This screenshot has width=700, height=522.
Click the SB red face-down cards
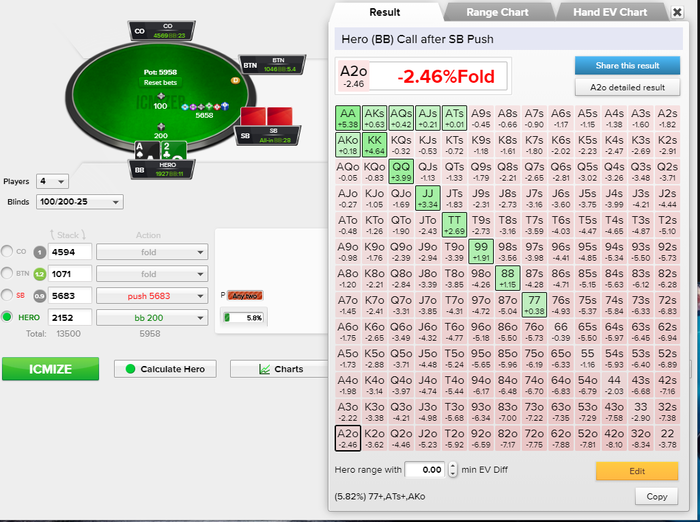click(x=267, y=117)
